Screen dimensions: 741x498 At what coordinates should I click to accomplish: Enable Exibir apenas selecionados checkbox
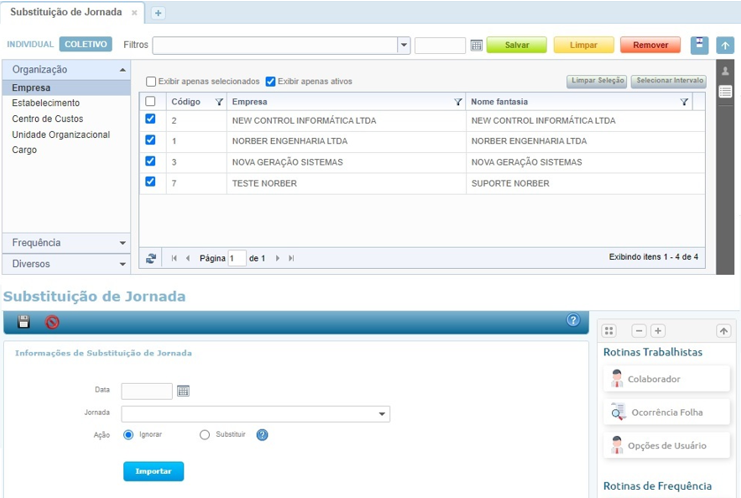point(151,82)
